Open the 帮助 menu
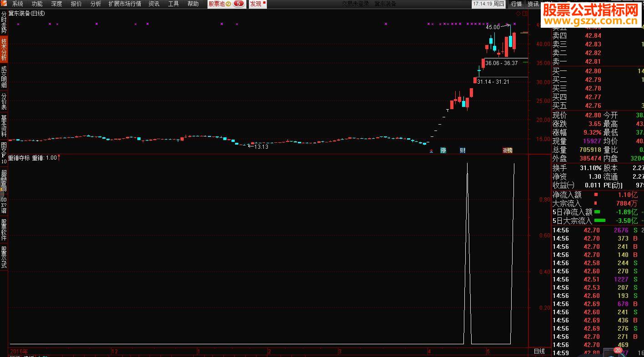The image size is (644, 357). (x=193, y=4)
